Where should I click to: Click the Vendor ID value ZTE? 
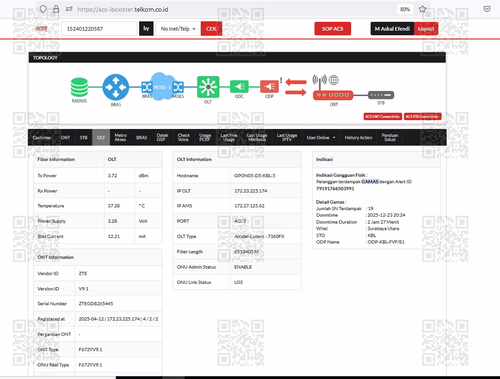pyautogui.click(x=83, y=273)
